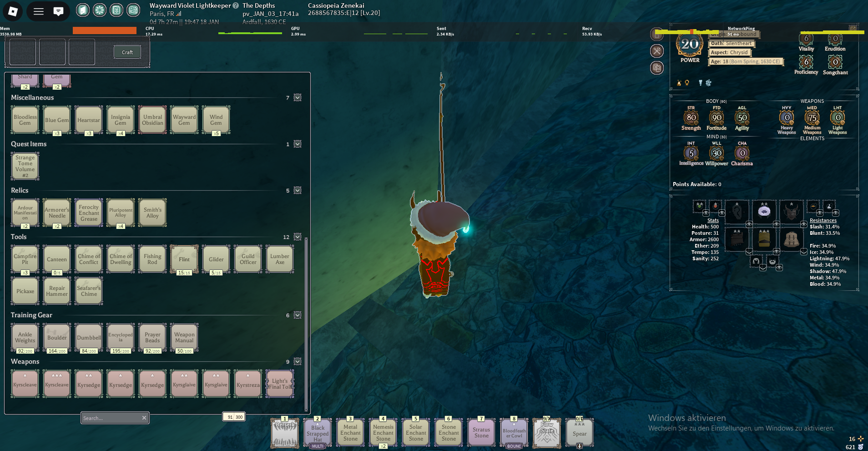Screen dimensions: 868x451
Task: Click the help question mark icon
Action: coord(236,6)
